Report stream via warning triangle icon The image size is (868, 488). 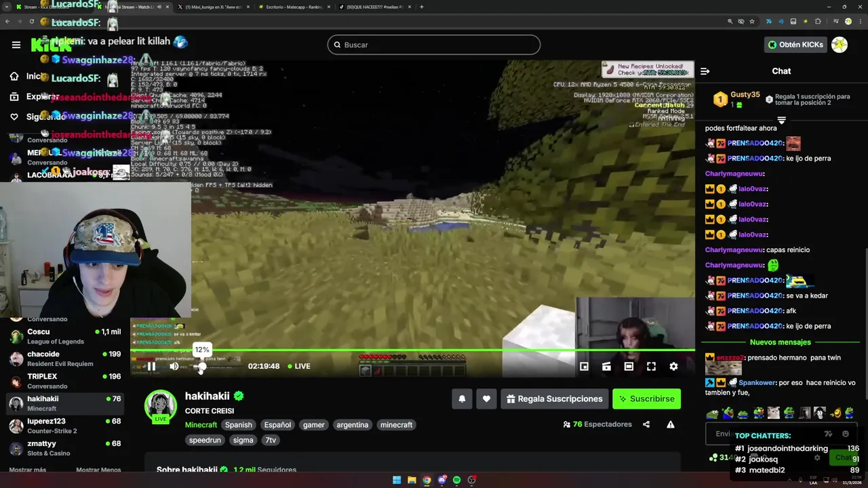click(x=670, y=424)
